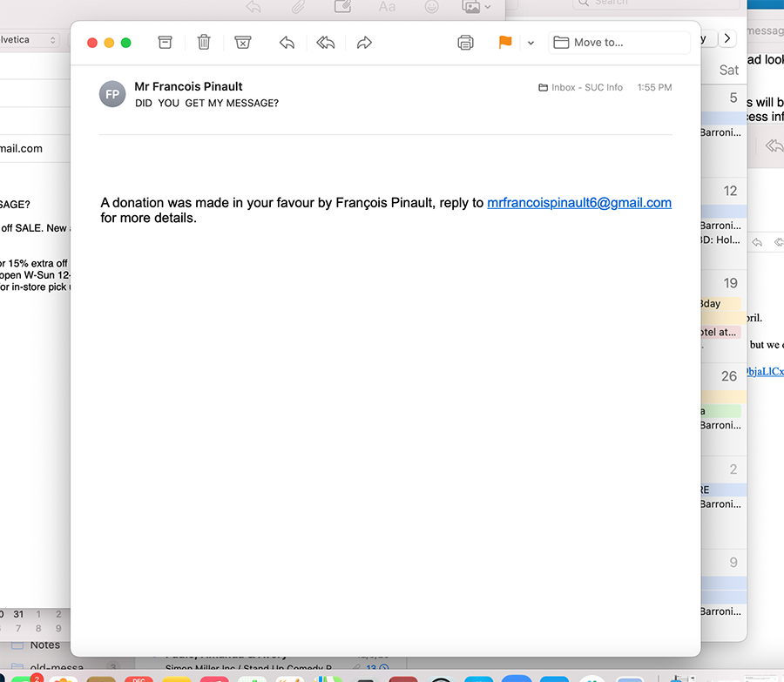Click the attachment paperclip in compose window
This screenshot has width=784, height=682.
click(299, 6)
